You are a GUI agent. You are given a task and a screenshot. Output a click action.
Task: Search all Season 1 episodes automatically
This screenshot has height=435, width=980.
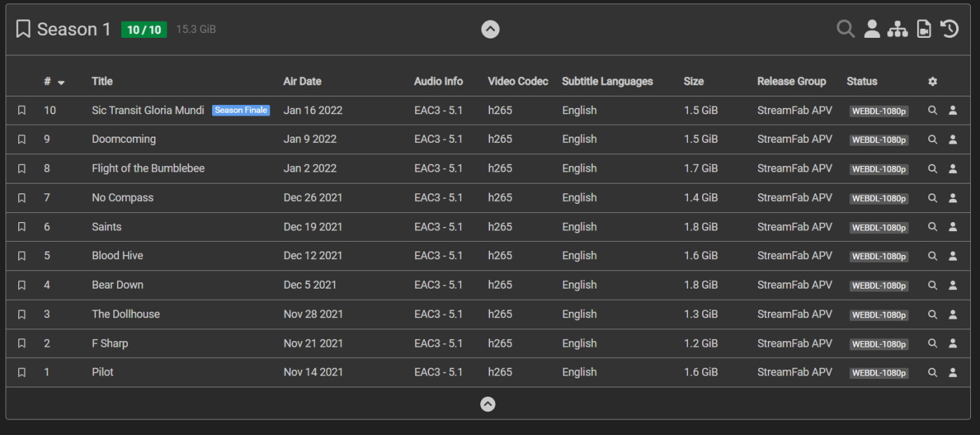[x=846, y=29]
